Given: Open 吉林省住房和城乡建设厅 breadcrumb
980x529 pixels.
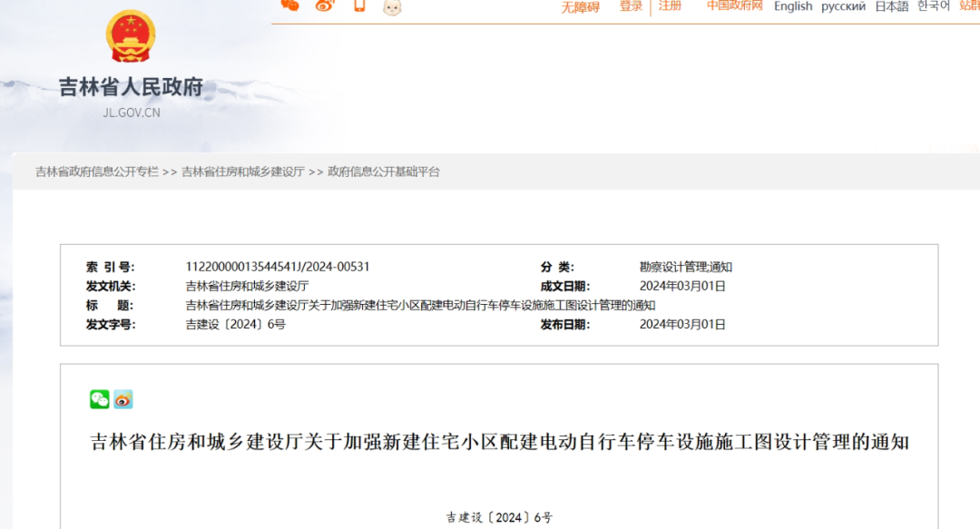Looking at the screenshot, I should click(x=243, y=171).
